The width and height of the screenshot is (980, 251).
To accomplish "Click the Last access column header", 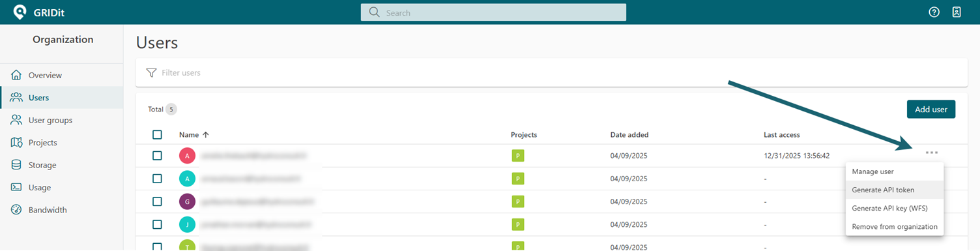I will tap(782, 135).
